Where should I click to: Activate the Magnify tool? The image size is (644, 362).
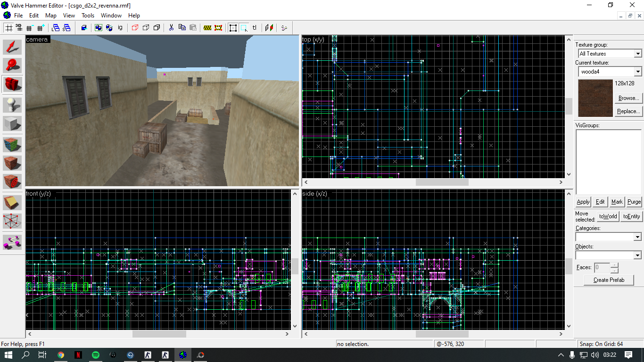click(12, 66)
